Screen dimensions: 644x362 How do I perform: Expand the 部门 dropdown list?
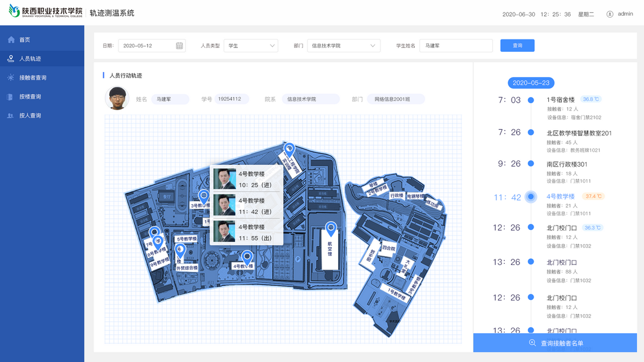(x=344, y=46)
